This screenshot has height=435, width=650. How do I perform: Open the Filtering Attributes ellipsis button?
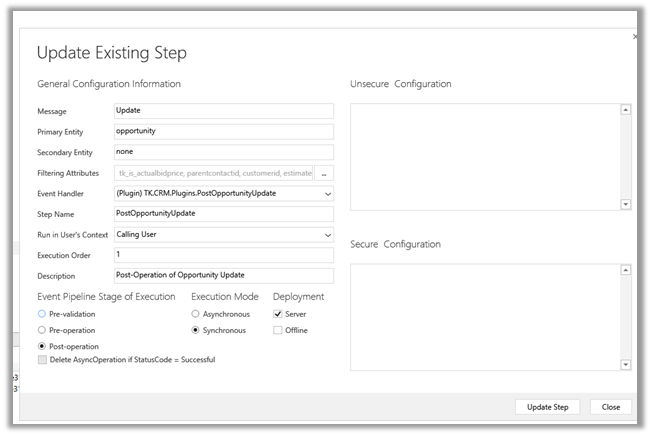click(x=325, y=173)
